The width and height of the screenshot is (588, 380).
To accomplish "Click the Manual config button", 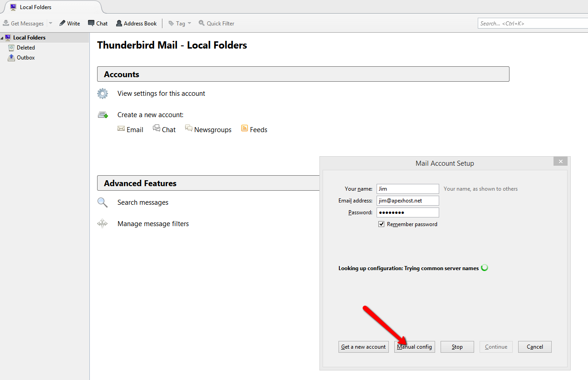I will 414,347.
